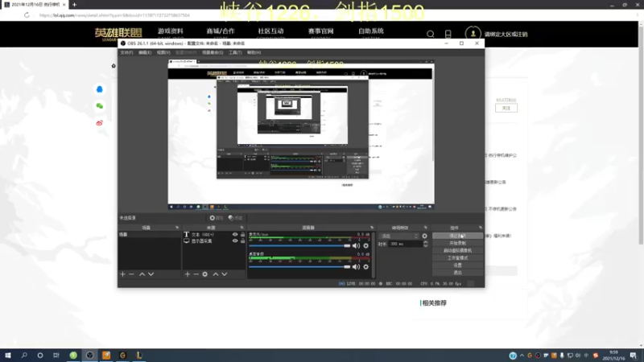This screenshot has width=644, height=362.
Task: Click the filters button above the Sources panel
Action: 235,218
